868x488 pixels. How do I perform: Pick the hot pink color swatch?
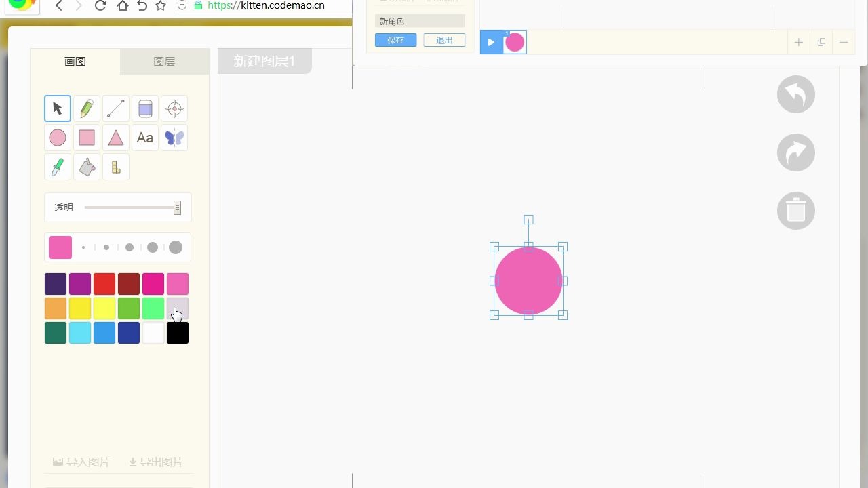click(153, 284)
